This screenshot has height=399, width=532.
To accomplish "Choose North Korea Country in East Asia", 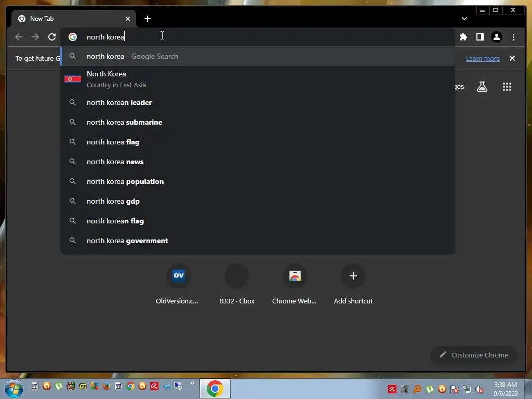I will click(258, 79).
